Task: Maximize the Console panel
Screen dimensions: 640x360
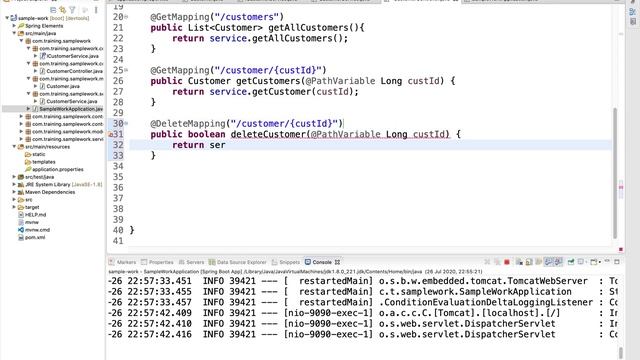Action: [617, 262]
